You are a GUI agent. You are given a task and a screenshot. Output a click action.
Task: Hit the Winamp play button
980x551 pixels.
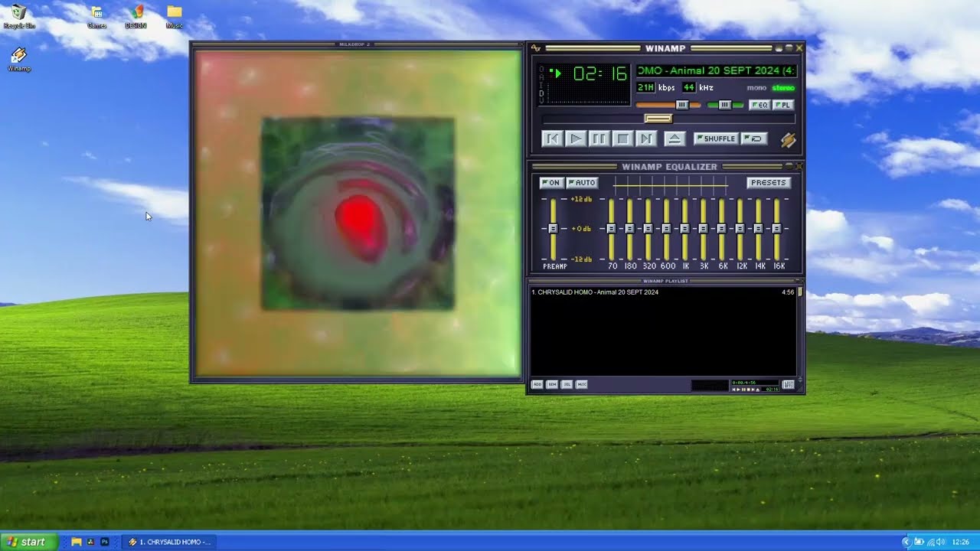coord(576,139)
